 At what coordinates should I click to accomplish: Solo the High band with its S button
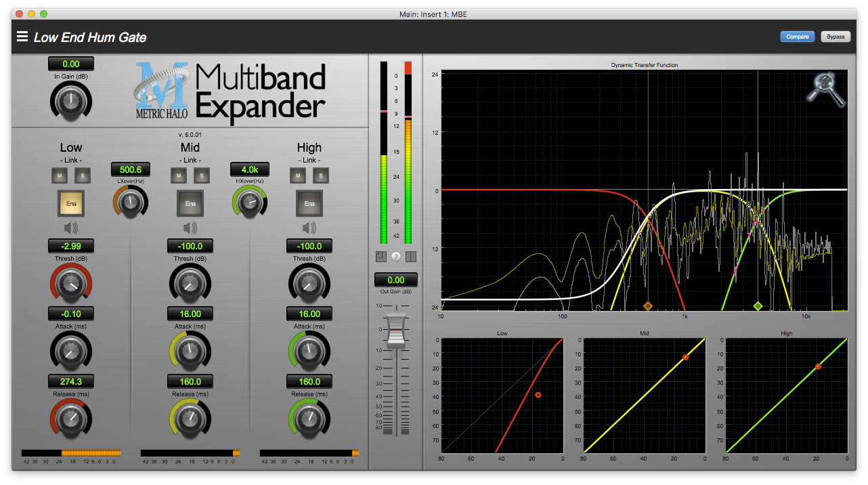tap(320, 175)
